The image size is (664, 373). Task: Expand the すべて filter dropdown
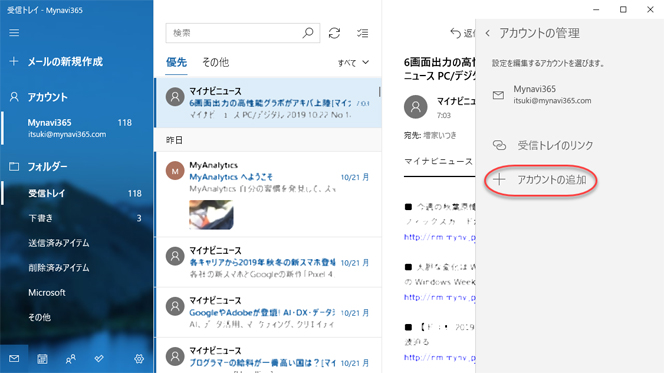(353, 63)
